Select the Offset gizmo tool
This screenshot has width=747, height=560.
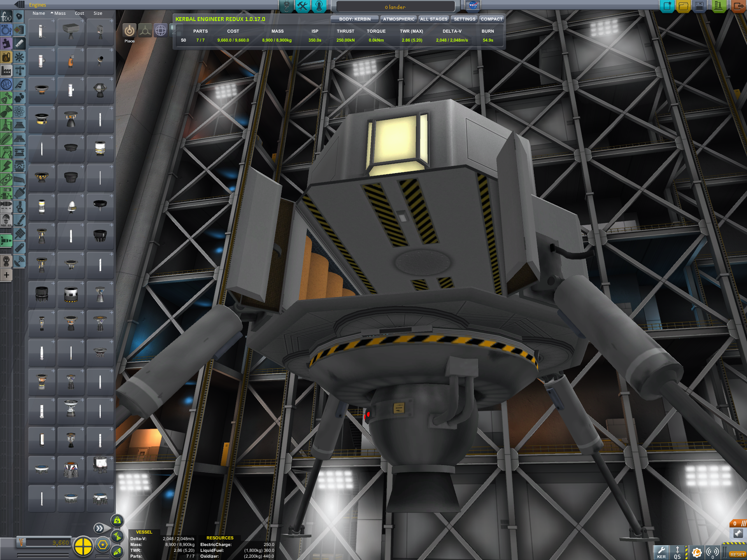coord(145,30)
